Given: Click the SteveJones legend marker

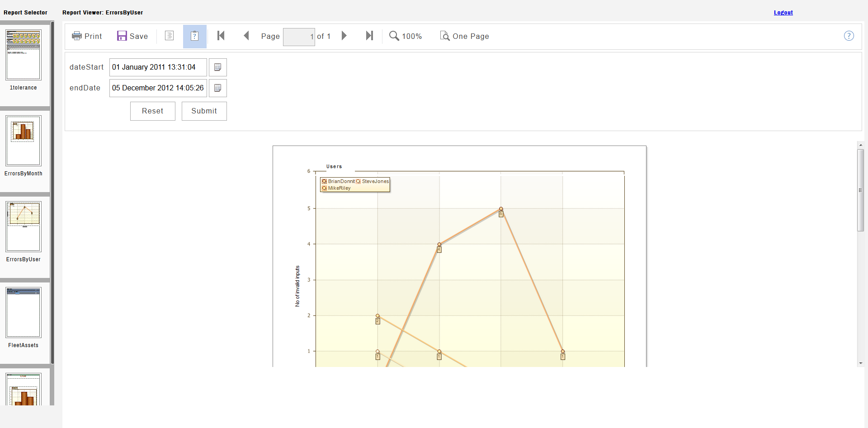Looking at the screenshot, I should click(x=358, y=181).
